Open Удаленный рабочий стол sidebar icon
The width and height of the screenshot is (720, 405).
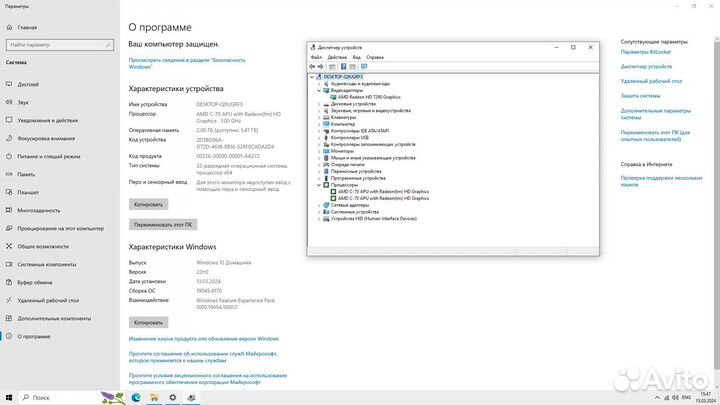(9, 300)
